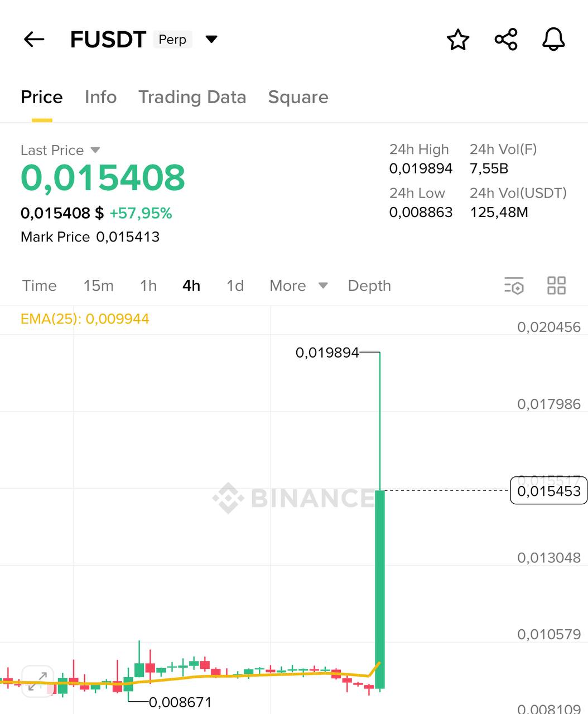
Task: Open the multi-chart grid layout icon
Action: [x=556, y=285]
